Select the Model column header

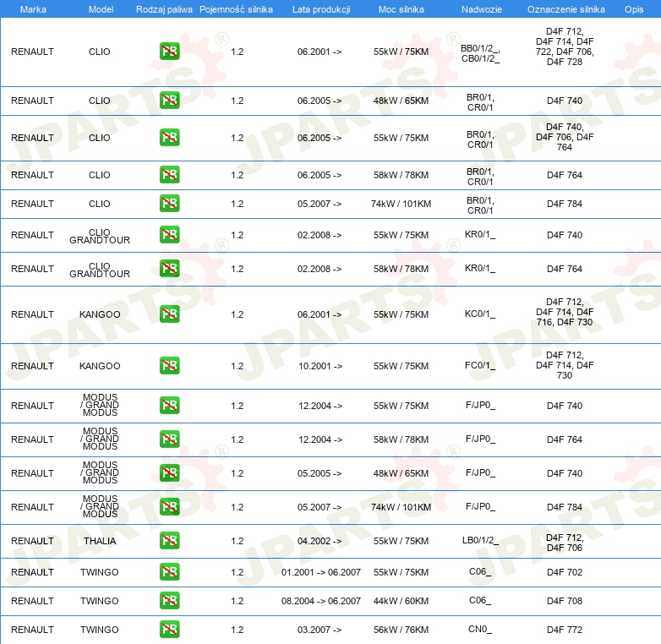click(101, 9)
